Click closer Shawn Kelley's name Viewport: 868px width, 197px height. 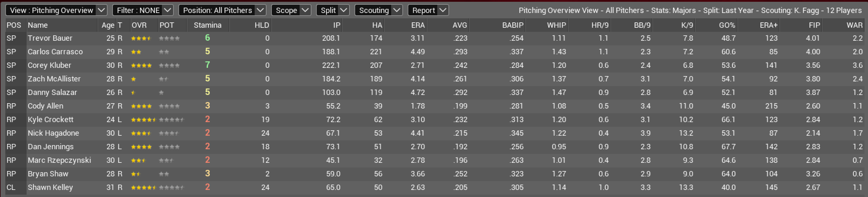(50, 187)
